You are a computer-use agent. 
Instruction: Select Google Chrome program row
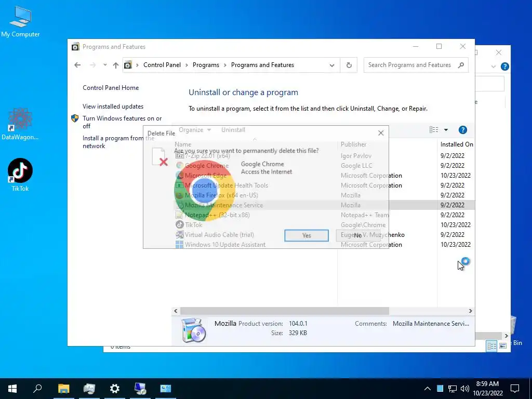(324, 166)
